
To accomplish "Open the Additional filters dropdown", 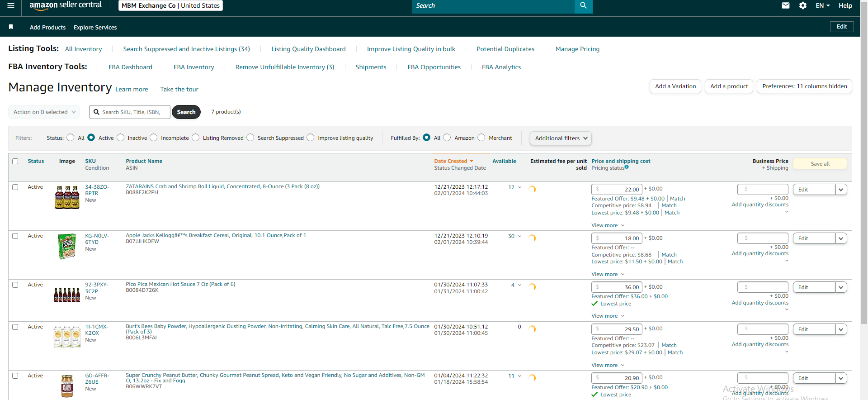I will tap(561, 138).
